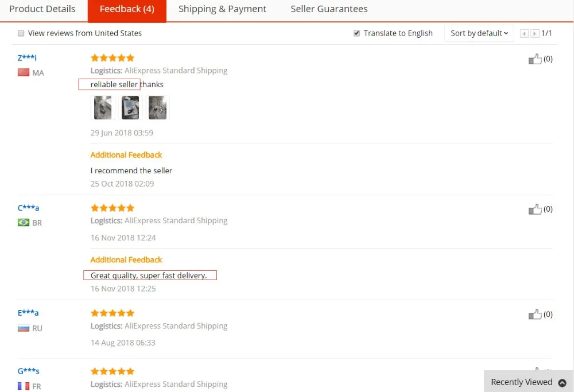574x392 pixels.
Task: Go to next page of reviews
Action: 534,34
